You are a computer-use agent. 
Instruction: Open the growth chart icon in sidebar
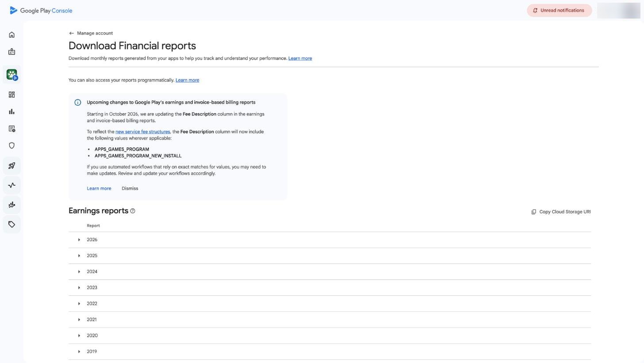click(x=12, y=205)
